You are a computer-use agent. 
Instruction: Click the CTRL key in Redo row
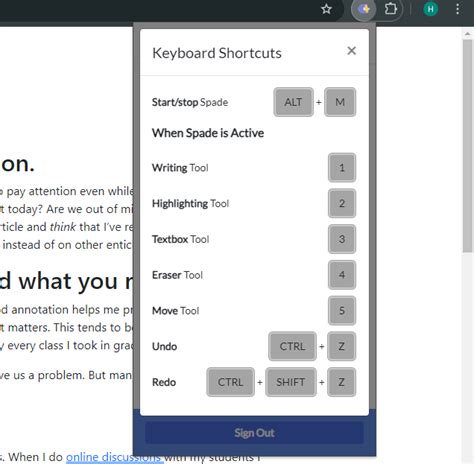231,382
